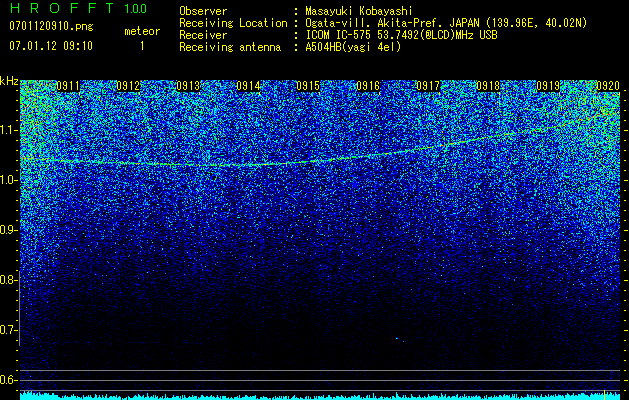Click the 0915 time marker

click(308, 86)
